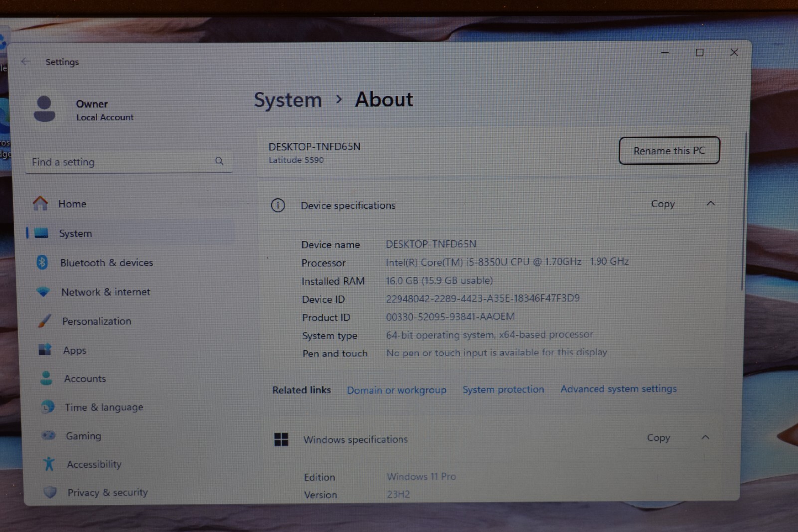Copy the Windows specifications

[x=658, y=438]
